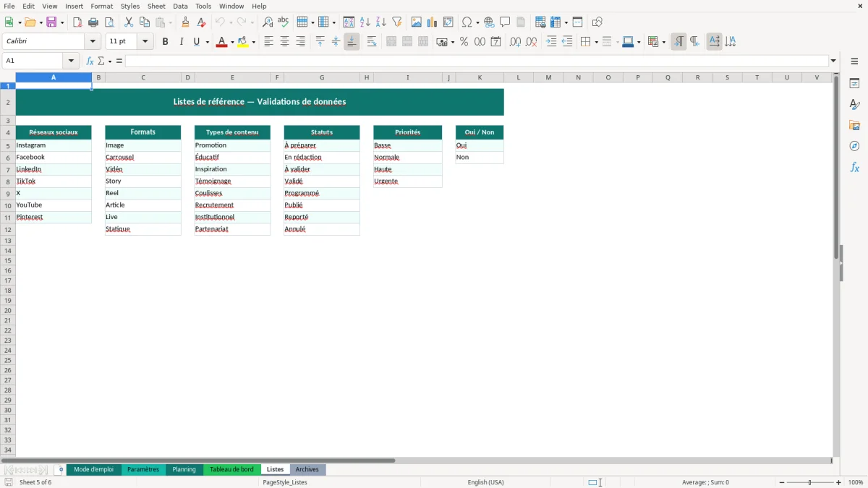
Task: Open sidebar Properties panel icon
Action: [x=854, y=84]
